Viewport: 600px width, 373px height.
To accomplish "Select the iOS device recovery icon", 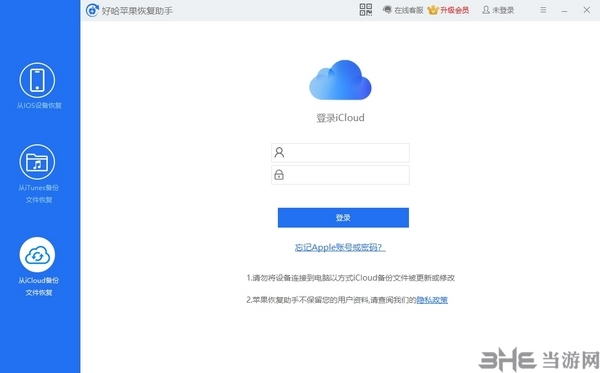I will (x=37, y=80).
